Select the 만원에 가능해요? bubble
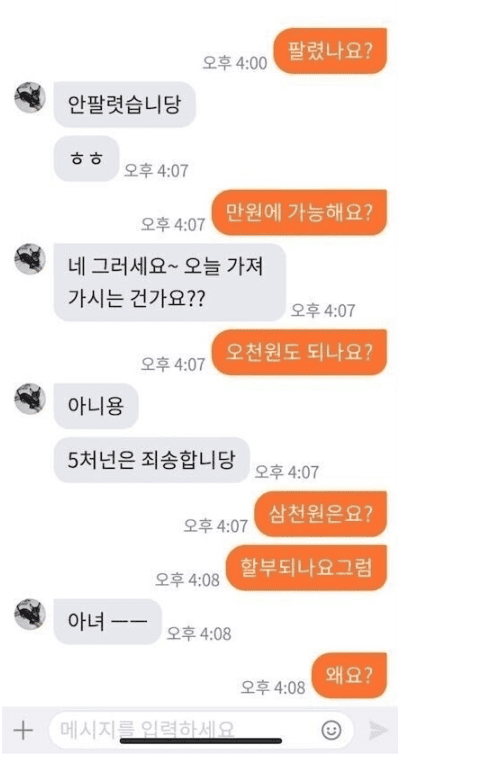 pyautogui.click(x=299, y=213)
